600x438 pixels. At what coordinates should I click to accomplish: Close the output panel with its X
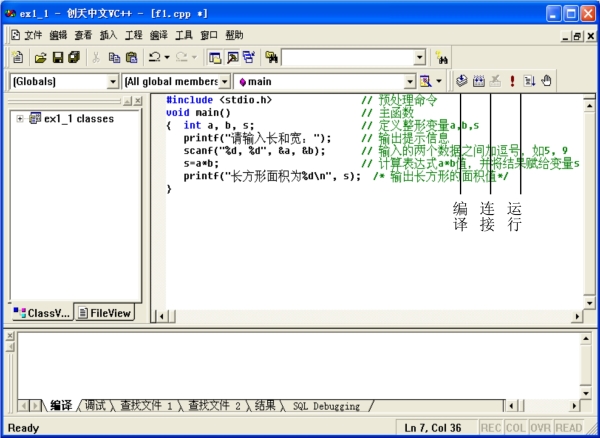[x=10, y=336]
